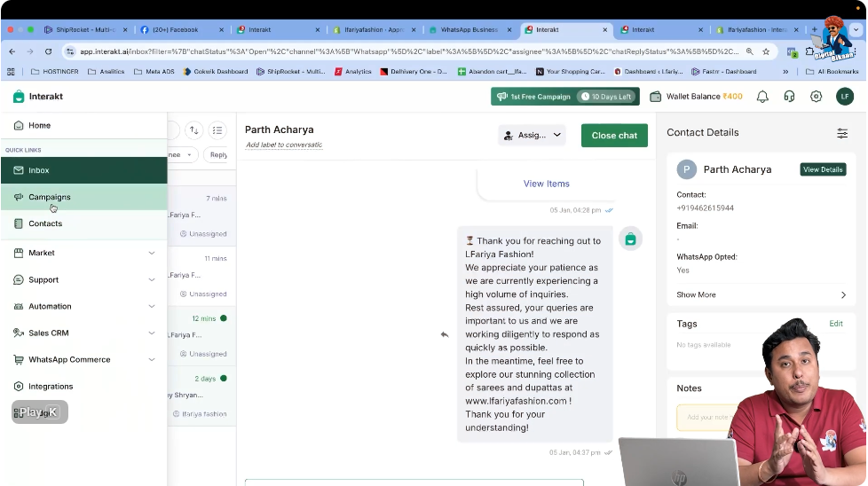Expand the Sales CRM chevron
The image size is (868, 486).
[152, 333]
